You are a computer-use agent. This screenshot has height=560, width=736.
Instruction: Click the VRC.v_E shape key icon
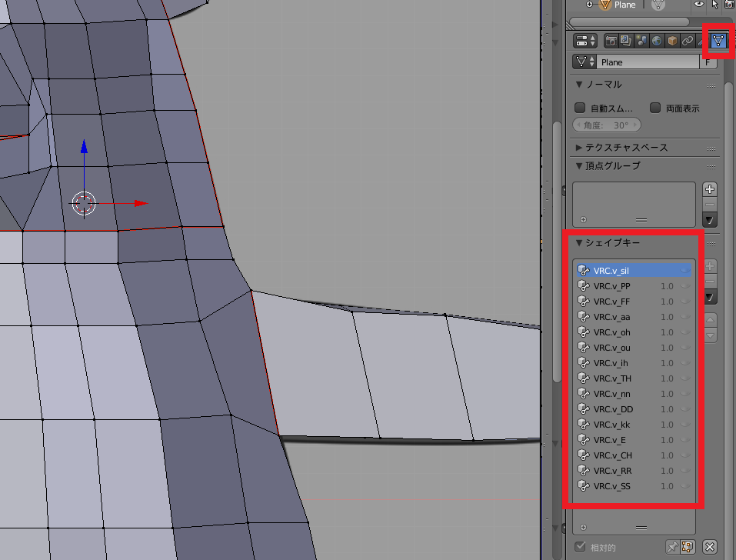coord(584,440)
